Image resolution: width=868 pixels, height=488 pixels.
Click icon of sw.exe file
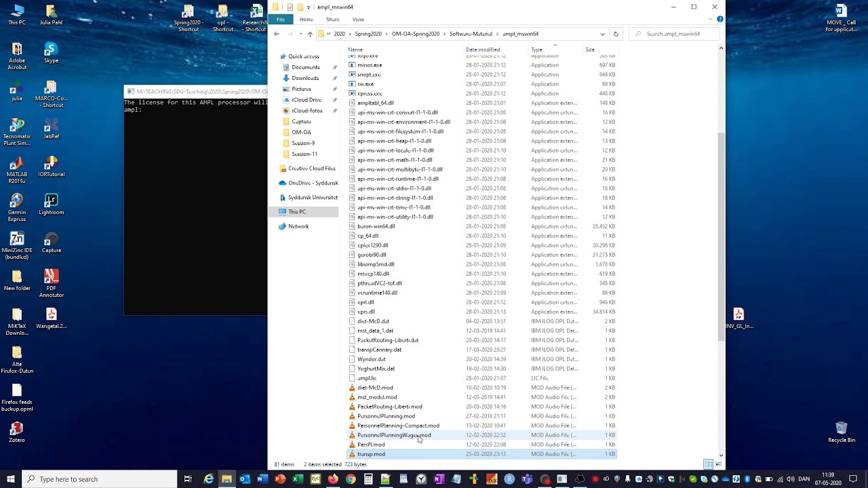coord(352,84)
